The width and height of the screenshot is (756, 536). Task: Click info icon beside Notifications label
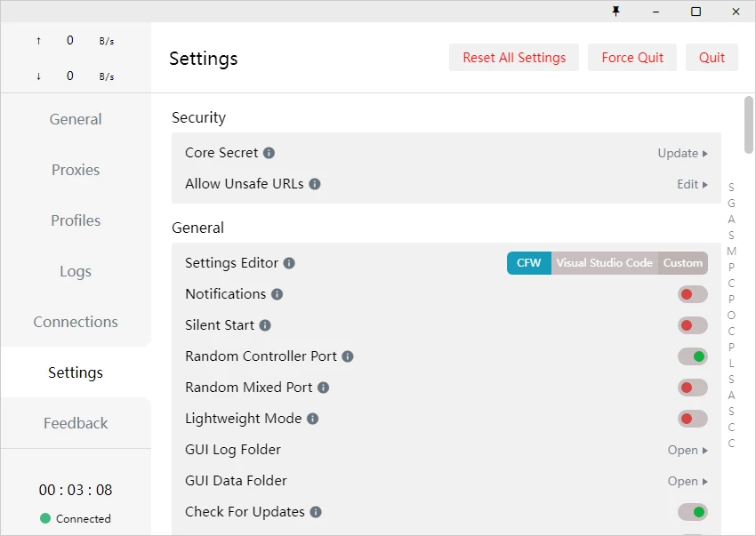277,294
